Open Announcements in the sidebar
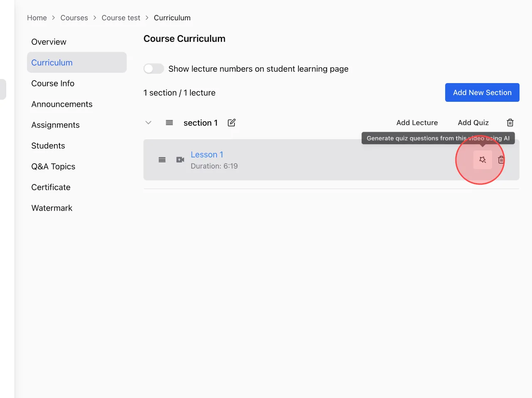The width and height of the screenshot is (532, 398). (x=76, y=104)
